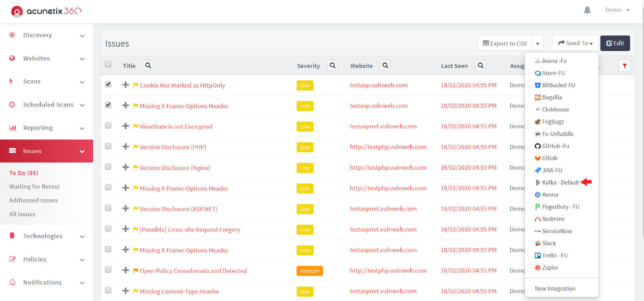Screen dimensions: 644x301
Task: Open the Addressed Issues link
Action: pyautogui.click(x=33, y=200)
